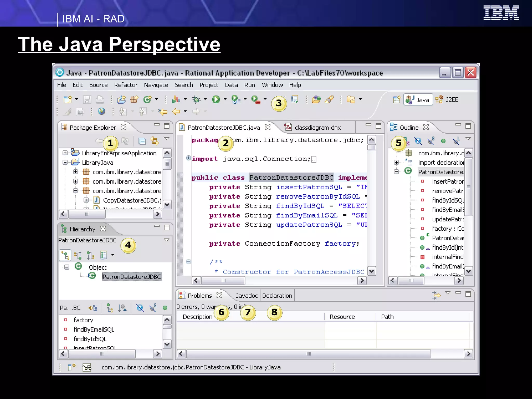
Task: Toggle Hide Fields in Hierarchy member pane
Action: tap(140, 308)
